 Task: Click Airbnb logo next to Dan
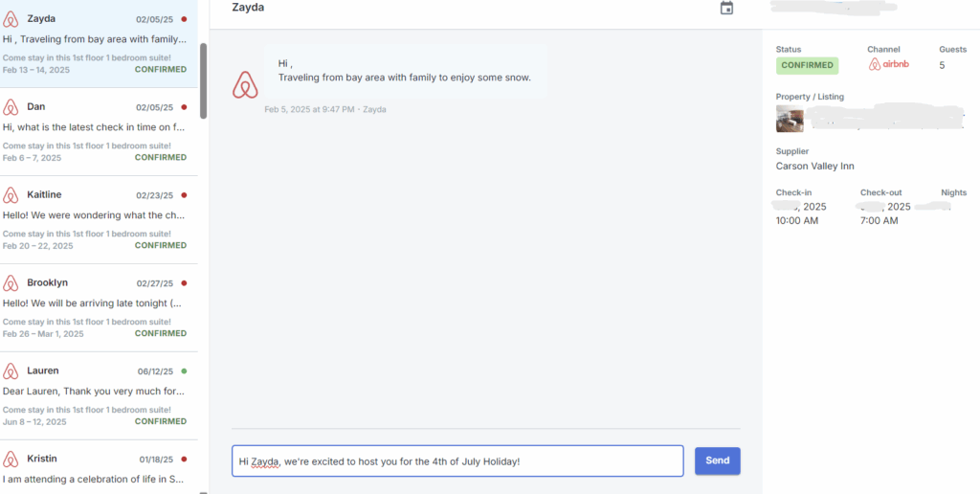coord(11,107)
